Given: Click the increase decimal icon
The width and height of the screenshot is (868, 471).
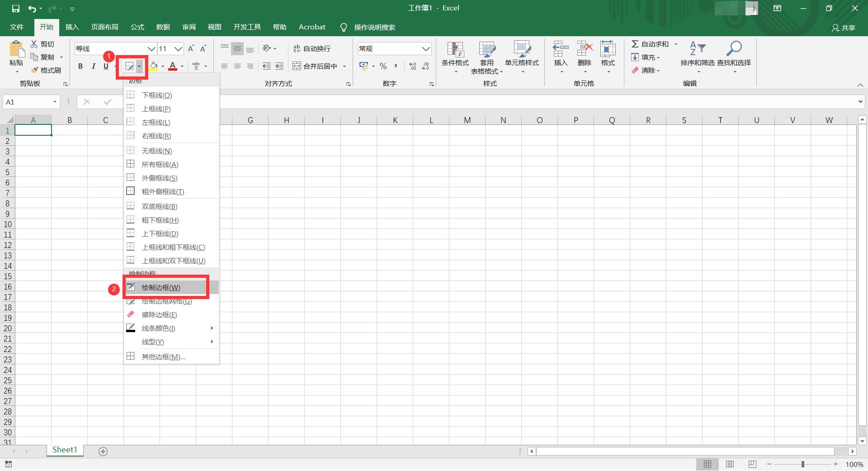Looking at the screenshot, I should pyautogui.click(x=413, y=67).
